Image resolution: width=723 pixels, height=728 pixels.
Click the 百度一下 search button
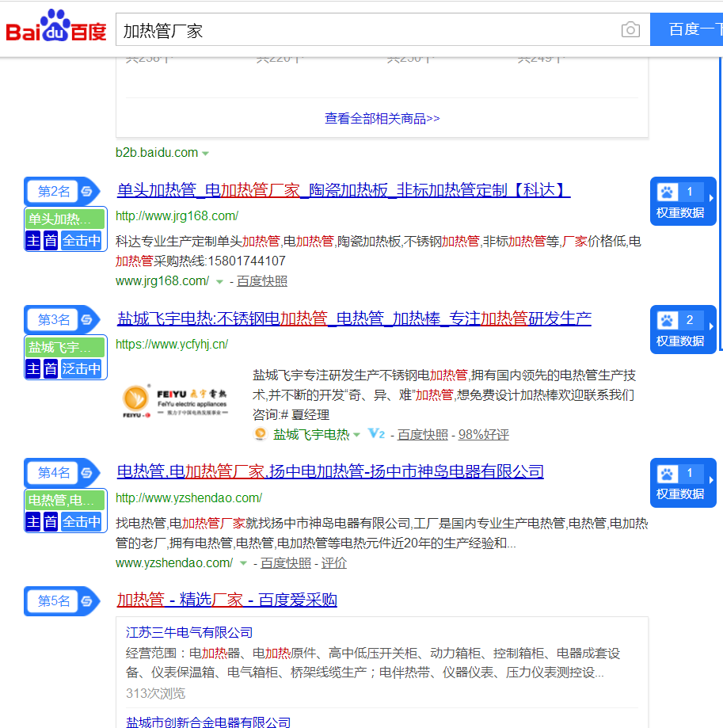coord(687,29)
